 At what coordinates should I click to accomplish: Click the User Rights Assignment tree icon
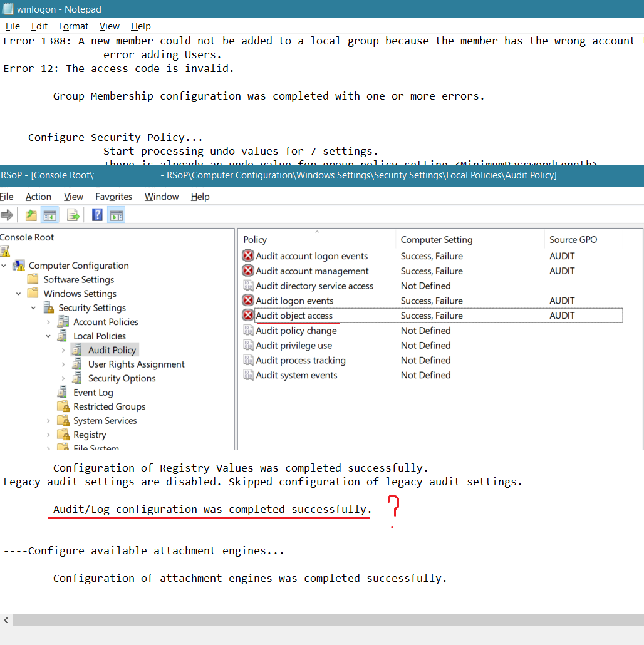(77, 364)
